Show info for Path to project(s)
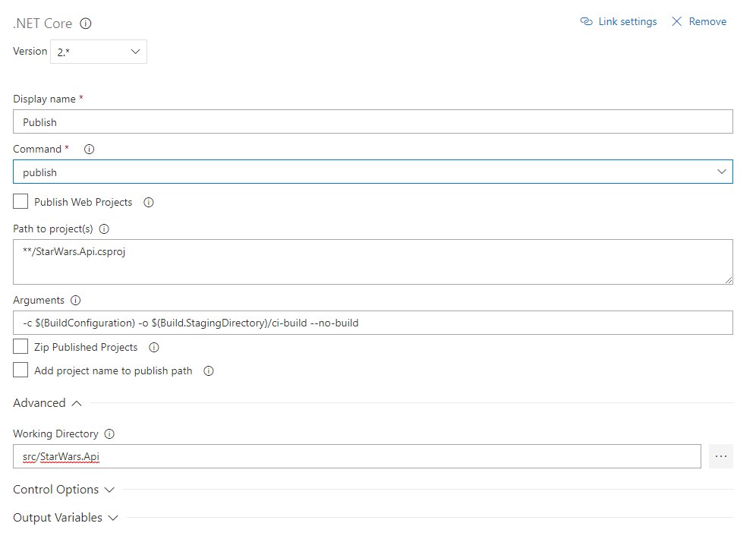Viewport: 756px width, 558px height. pyautogui.click(x=104, y=229)
